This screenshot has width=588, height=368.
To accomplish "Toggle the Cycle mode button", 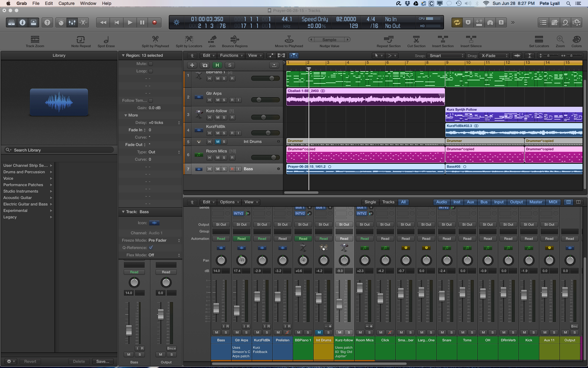I will [x=457, y=22].
